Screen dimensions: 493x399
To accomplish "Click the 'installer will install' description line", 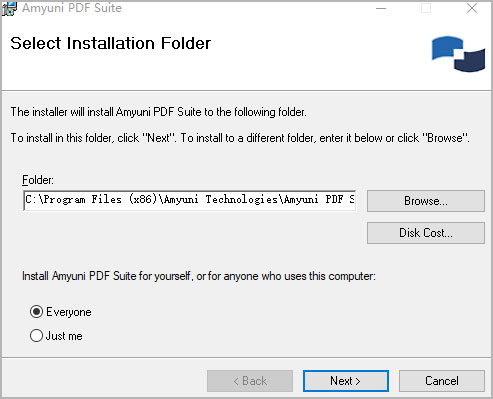I will [x=158, y=112].
